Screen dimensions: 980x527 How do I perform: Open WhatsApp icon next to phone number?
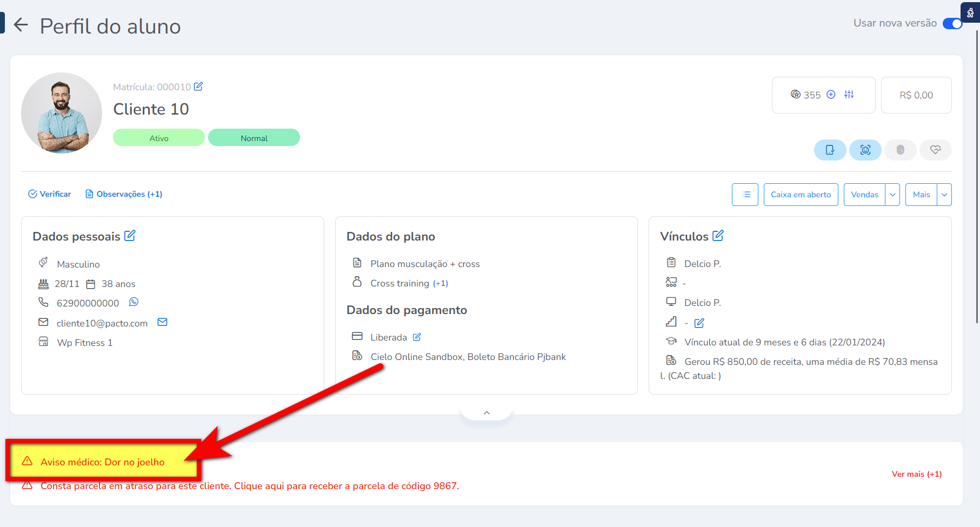[134, 302]
